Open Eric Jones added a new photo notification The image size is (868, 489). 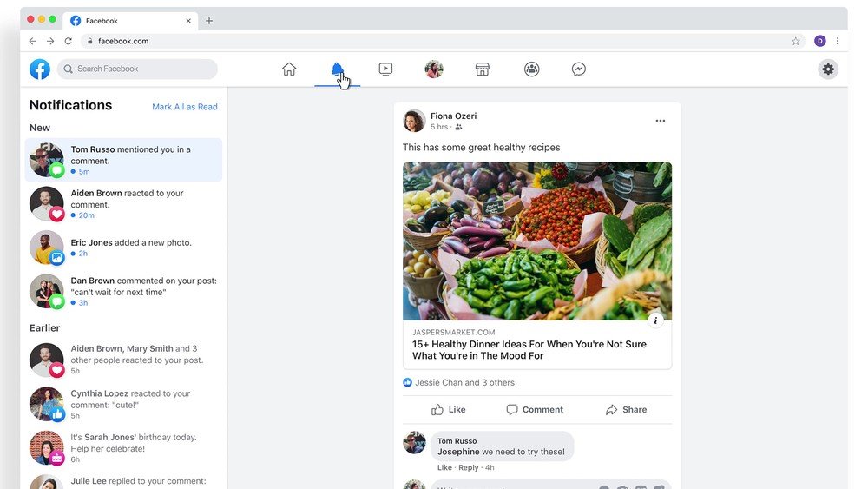pyautogui.click(x=123, y=248)
